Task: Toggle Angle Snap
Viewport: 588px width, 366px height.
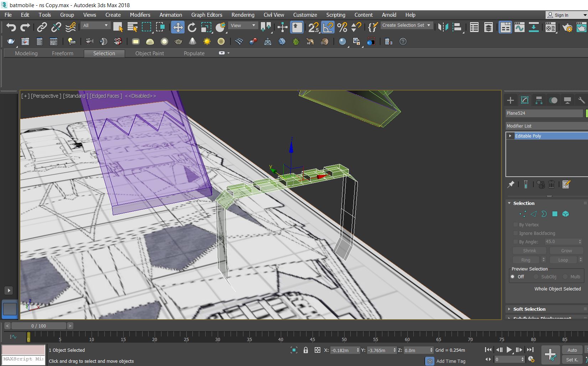Action: [x=328, y=27]
